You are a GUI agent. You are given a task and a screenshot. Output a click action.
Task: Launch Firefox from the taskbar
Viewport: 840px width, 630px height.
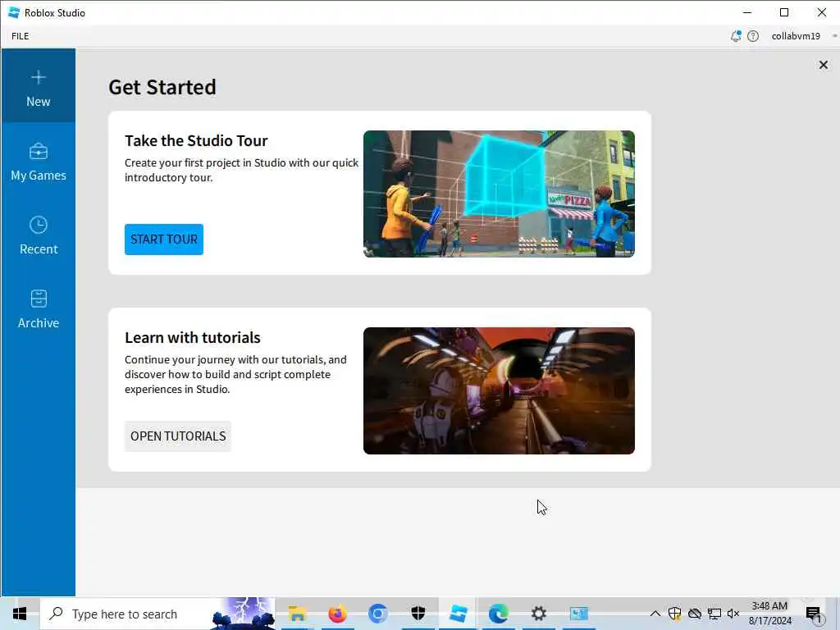click(x=337, y=614)
